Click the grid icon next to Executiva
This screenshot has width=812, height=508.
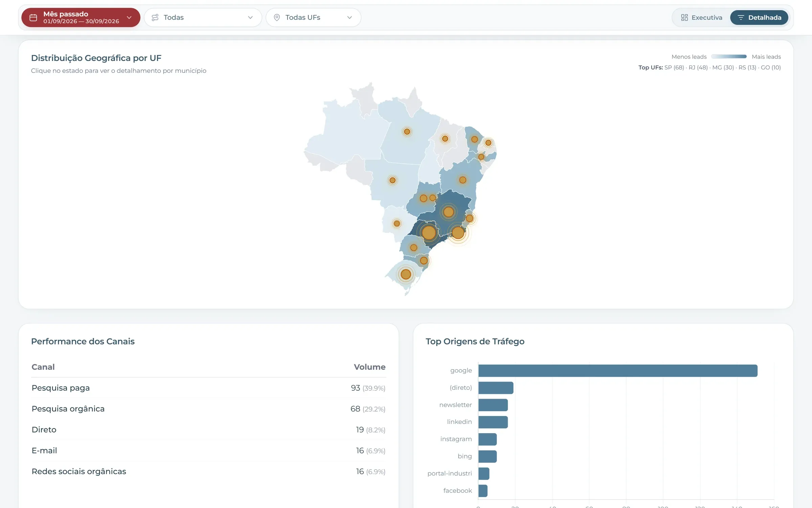pyautogui.click(x=684, y=18)
